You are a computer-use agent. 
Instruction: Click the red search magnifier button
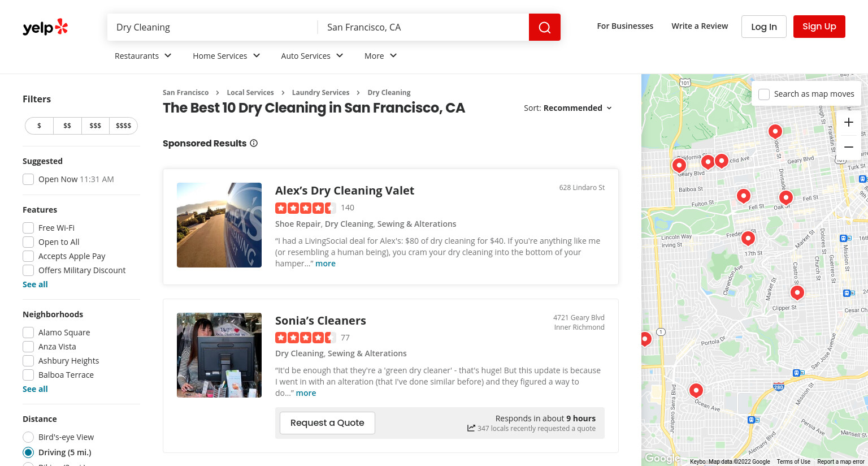coord(545,27)
